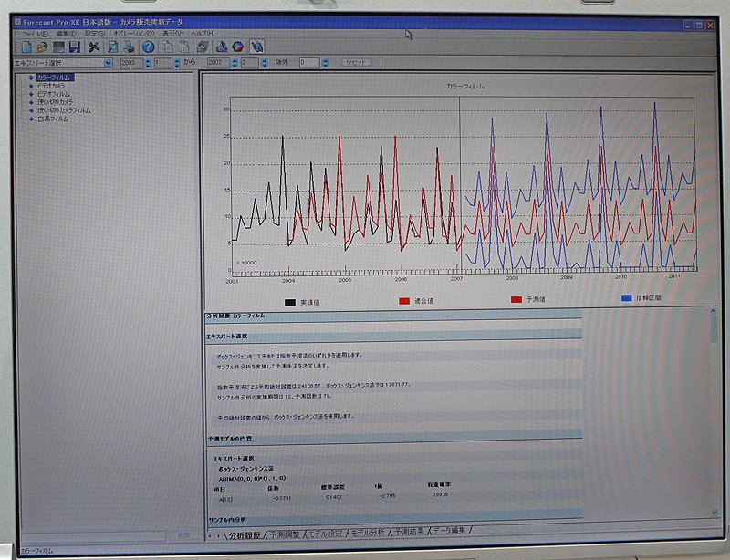
Task: Click the start year 2003 stepper arrows
Action: click(148, 63)
